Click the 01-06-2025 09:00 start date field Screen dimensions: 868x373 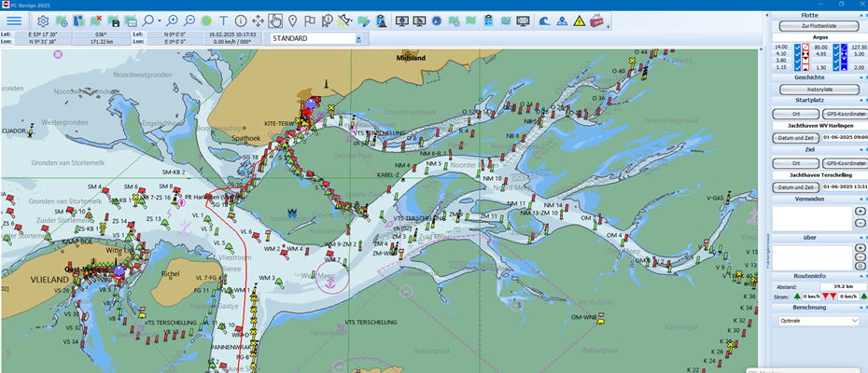[x=845, y=137]
